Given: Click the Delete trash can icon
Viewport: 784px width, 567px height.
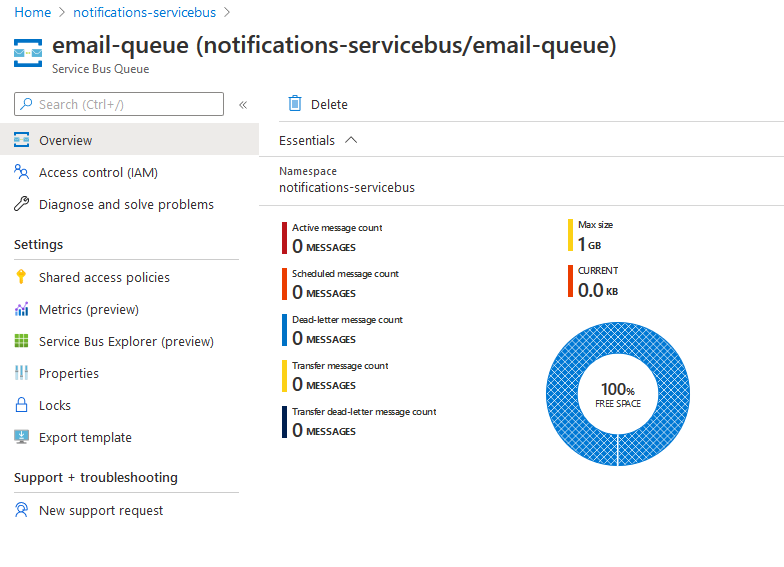Looking at the screenshot, I should (295, 104).
